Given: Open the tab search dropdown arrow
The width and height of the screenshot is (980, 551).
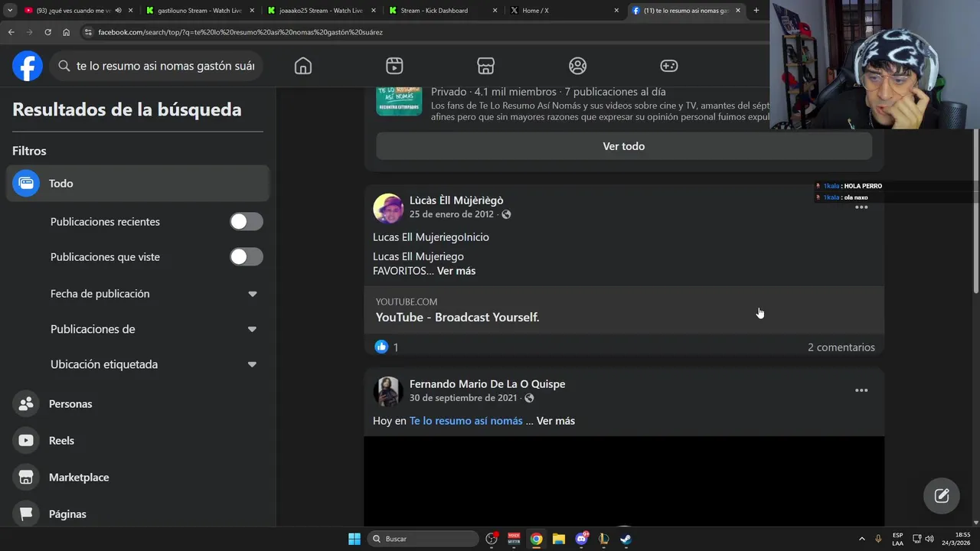Looking at the screenshot, I should point(10,11).
